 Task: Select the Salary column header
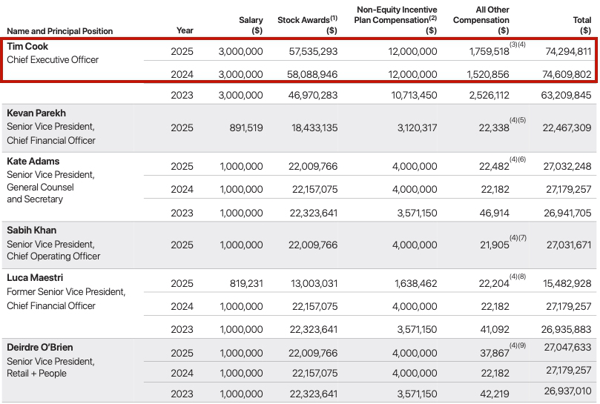point(251,25)
